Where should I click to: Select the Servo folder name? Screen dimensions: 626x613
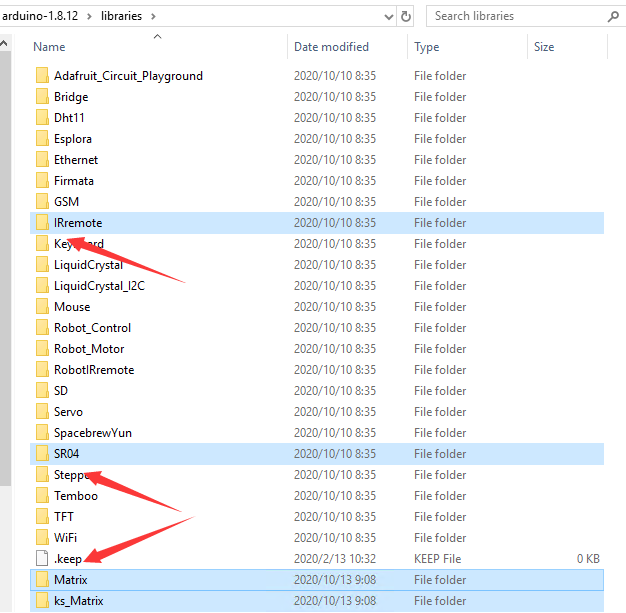(x=68, y=412)
